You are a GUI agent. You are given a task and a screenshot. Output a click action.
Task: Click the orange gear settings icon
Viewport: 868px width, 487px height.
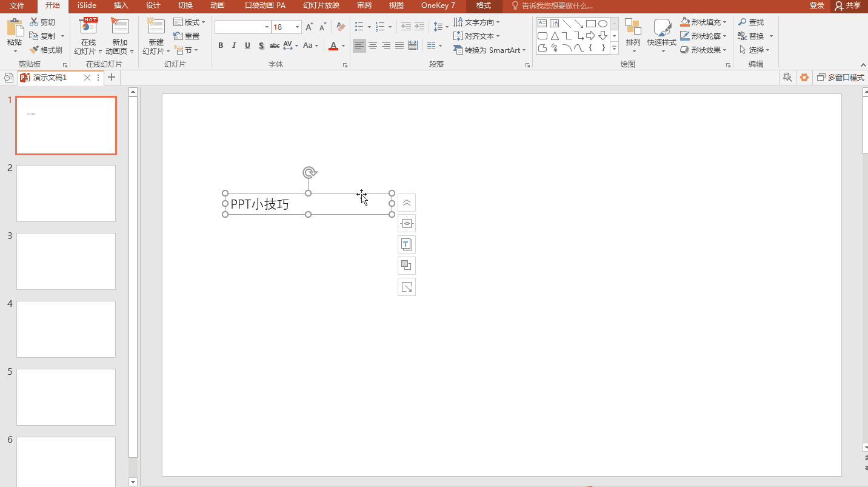pos(804,78)
